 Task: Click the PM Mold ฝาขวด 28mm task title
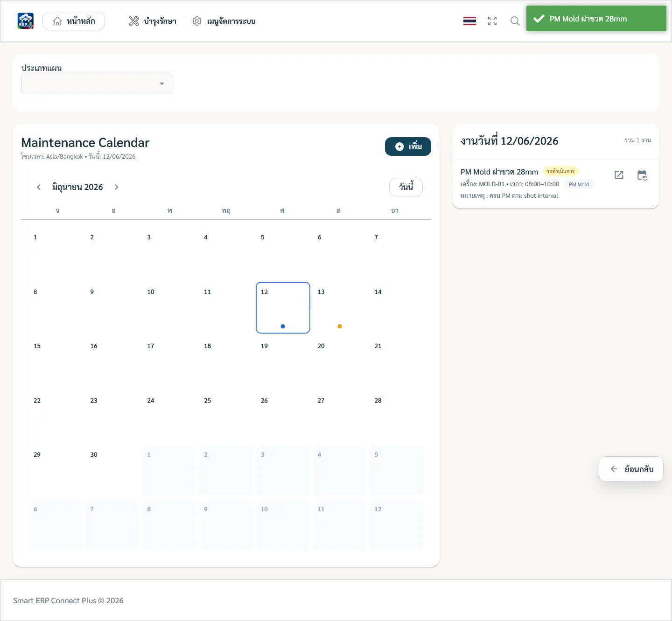499,172
